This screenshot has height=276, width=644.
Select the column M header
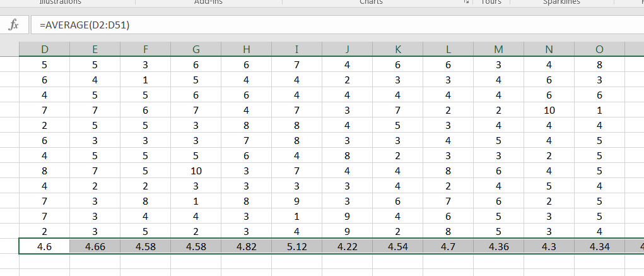point(498,49)
